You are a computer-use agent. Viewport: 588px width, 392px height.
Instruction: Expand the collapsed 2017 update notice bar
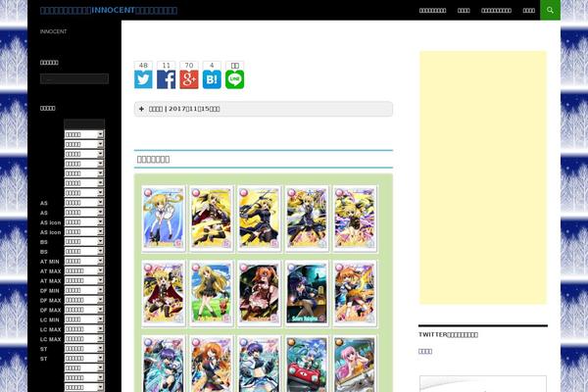pos(264,109)
